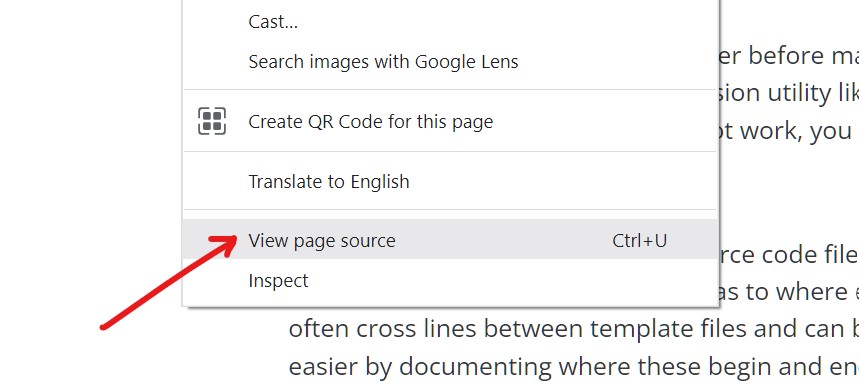The image size is (859, 385).
Task: Click the Ctrl+U shortcut label
Action: (639, 240)
